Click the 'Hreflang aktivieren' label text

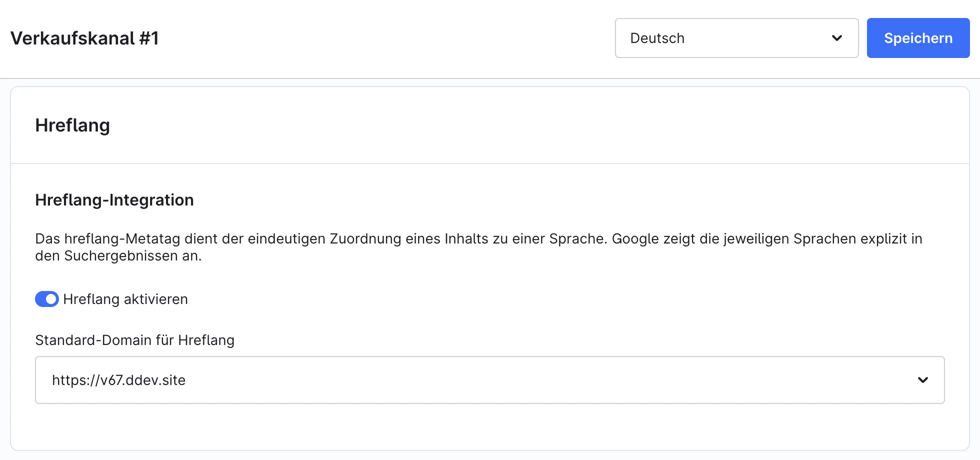[125, 299]
